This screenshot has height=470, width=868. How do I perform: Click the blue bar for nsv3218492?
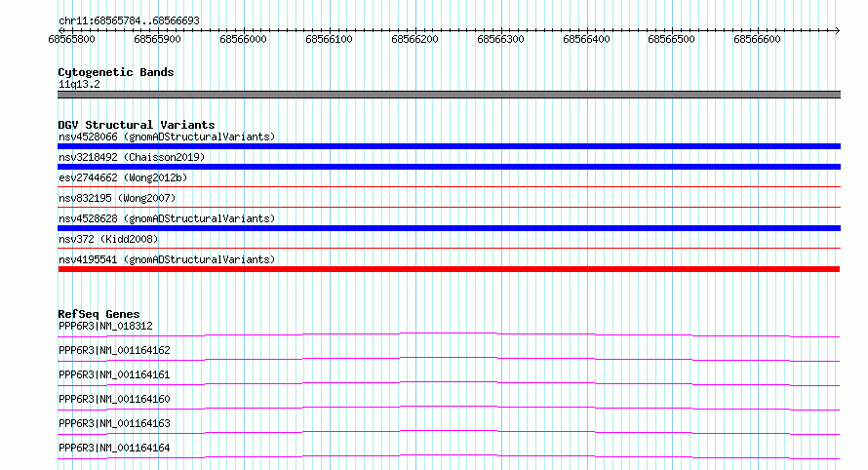pyautogui.click(x=449, y=167)
